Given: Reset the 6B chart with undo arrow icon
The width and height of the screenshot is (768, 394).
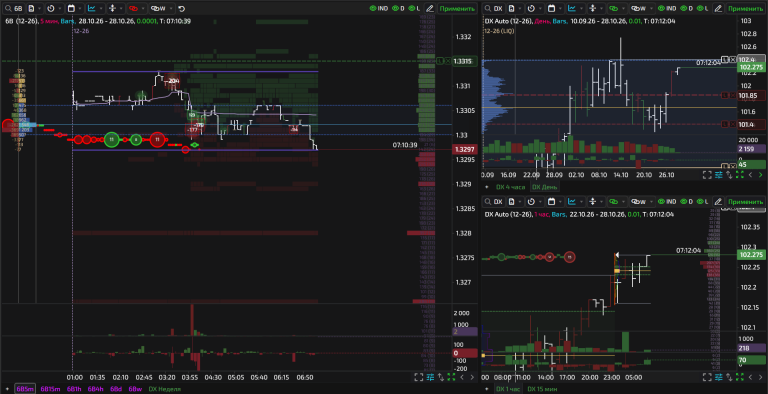Looking at the screenshot, I should point(181,8).
